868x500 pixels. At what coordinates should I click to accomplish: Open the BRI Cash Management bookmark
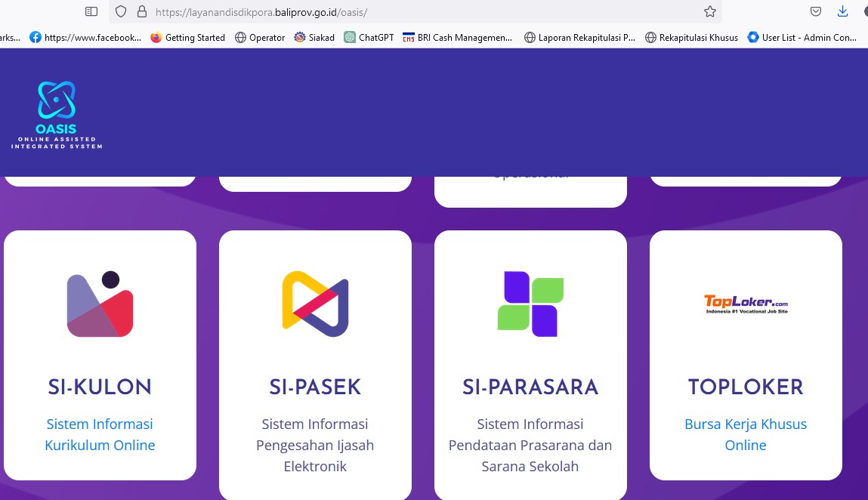tap(457, 37)
